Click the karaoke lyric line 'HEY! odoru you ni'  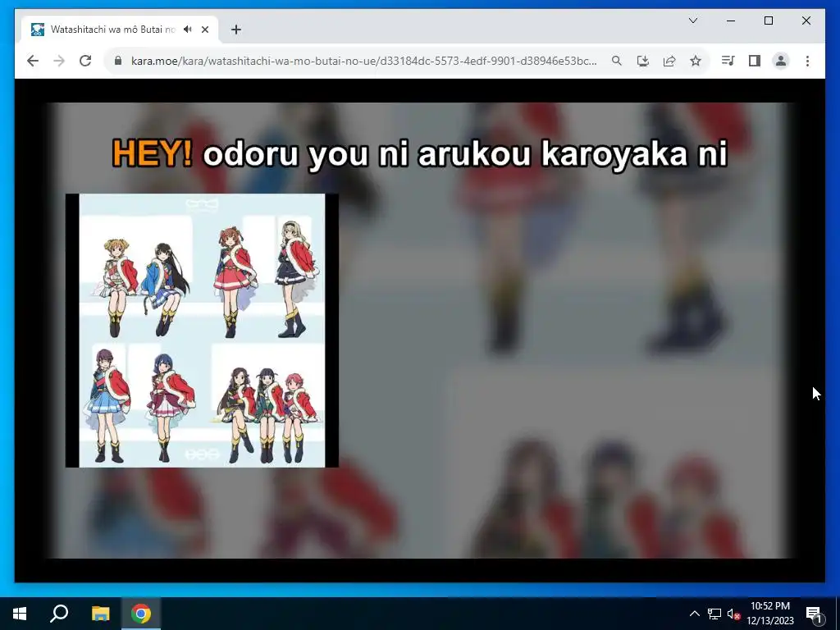coord(419,154)
